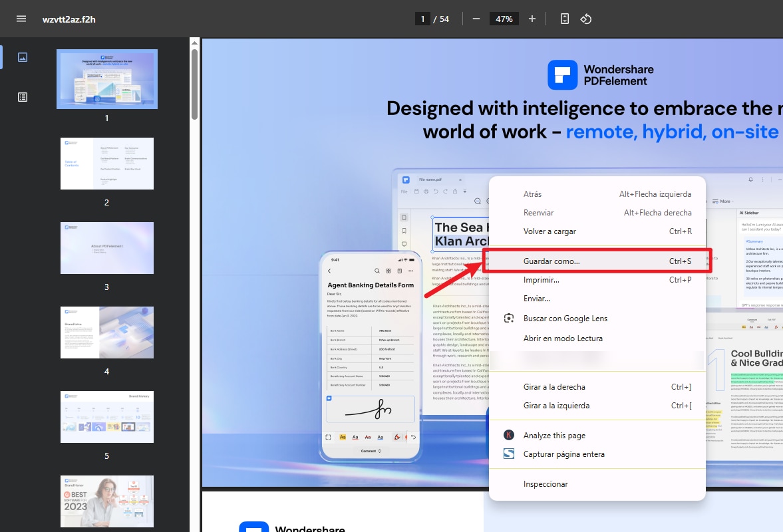This screenshot has width=783, height=532.
Task: Click the page label 3 under the thumbnail
Action: tap(106, 287)
